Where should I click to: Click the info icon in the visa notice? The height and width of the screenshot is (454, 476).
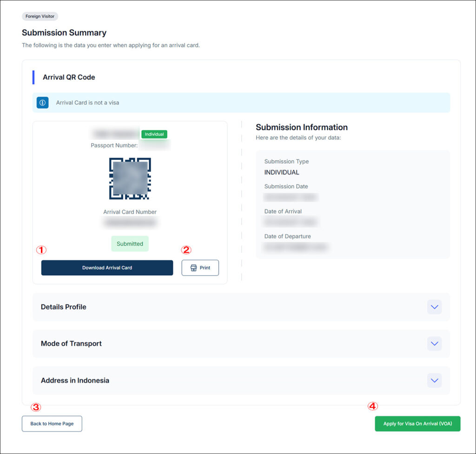pyautogui.click(x=42, y=103)
